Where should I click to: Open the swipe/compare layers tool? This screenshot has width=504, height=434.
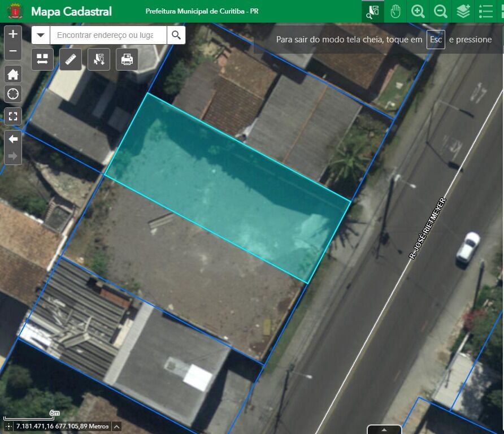[42, 59]
